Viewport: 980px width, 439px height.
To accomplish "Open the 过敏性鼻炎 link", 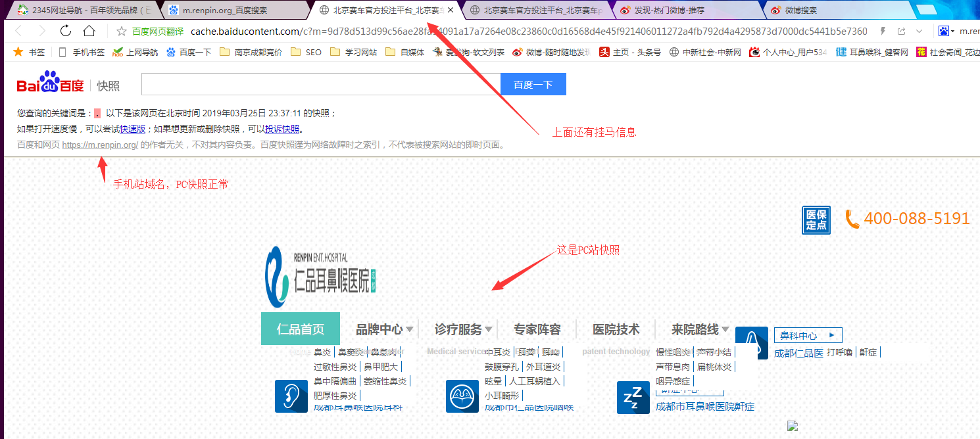I will click(x=335, y=367).
